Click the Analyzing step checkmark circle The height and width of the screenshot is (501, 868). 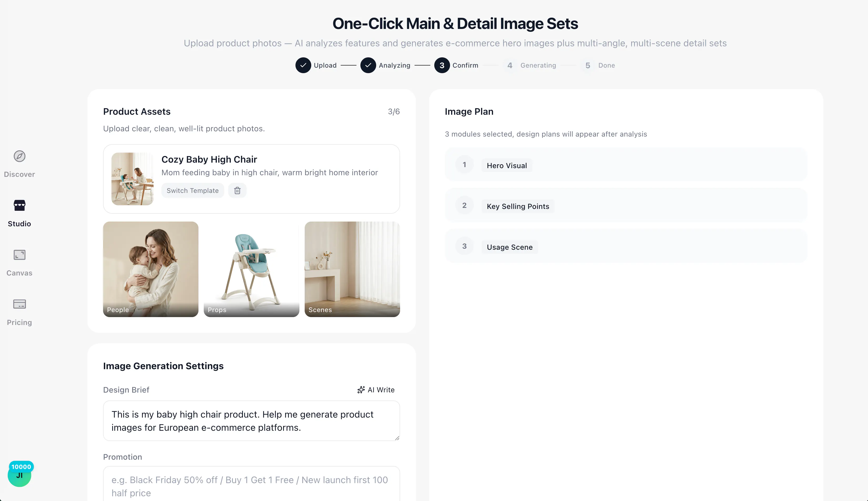click(368, 65)
